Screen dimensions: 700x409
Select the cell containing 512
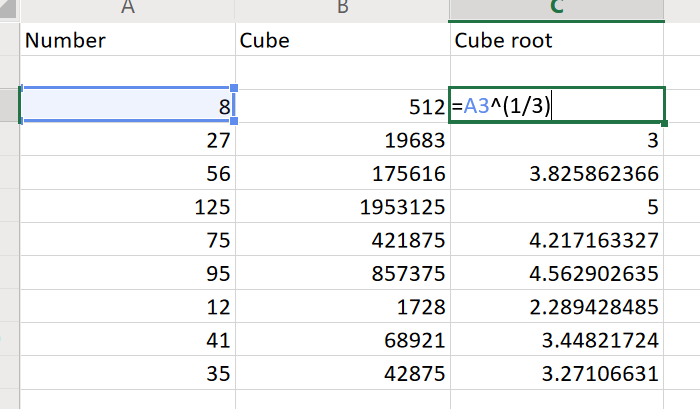coord(342,105)
